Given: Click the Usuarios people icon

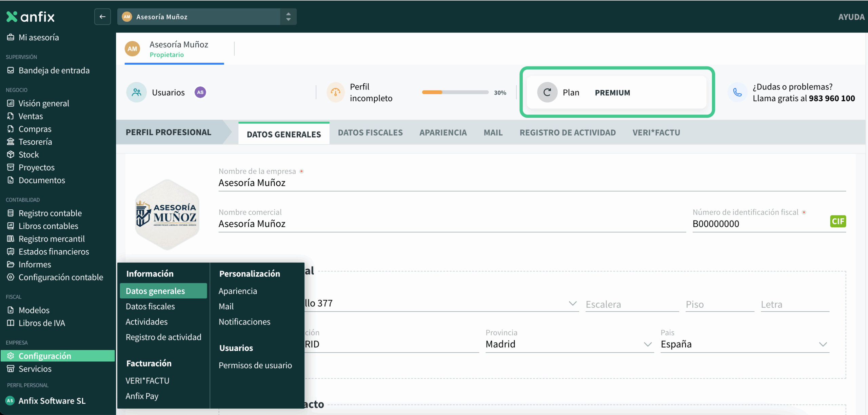Looking at the screenshot, I should point(136,92).
